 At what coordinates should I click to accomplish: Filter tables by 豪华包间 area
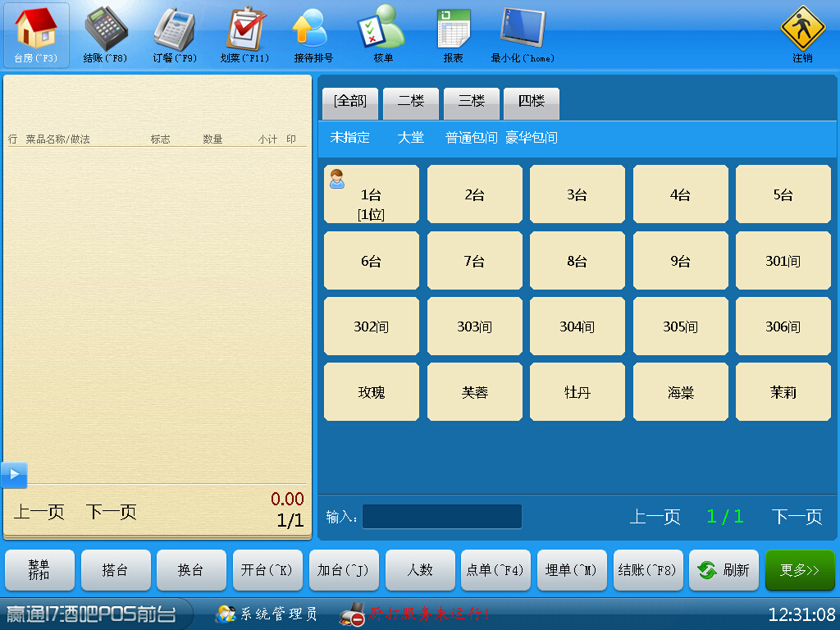click(532, 138)
